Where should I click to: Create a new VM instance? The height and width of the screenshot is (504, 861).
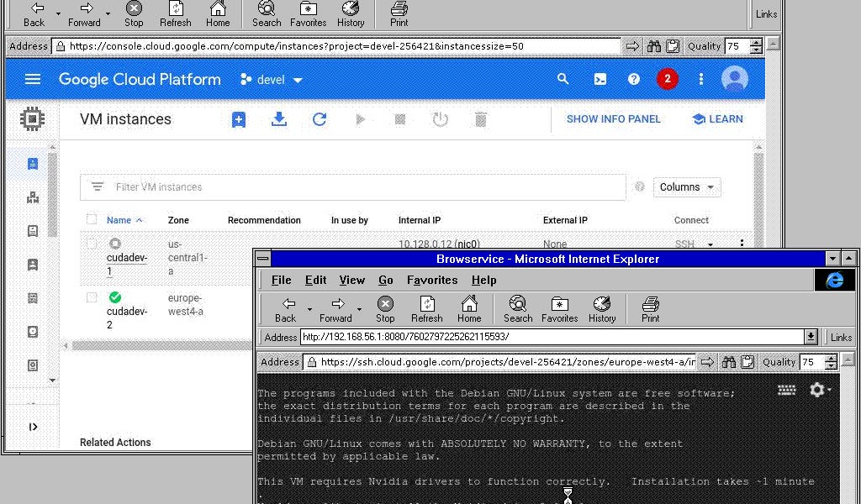click(x=238, y=119)
